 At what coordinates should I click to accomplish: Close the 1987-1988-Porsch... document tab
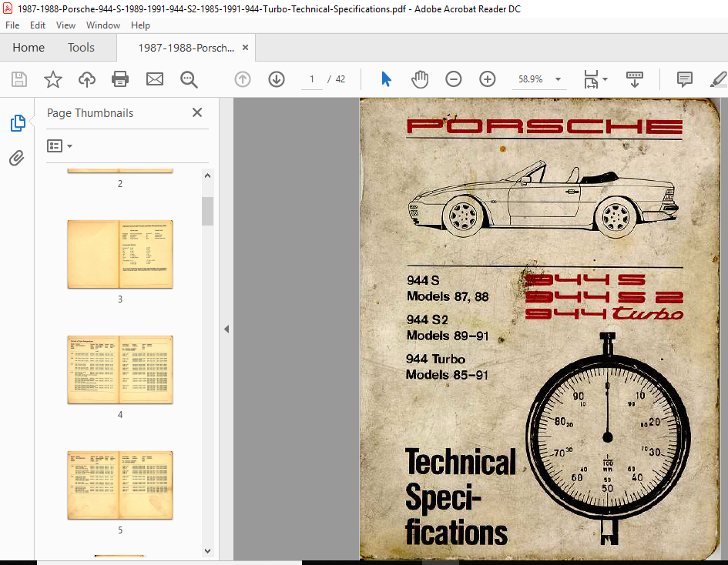[245, 47]
